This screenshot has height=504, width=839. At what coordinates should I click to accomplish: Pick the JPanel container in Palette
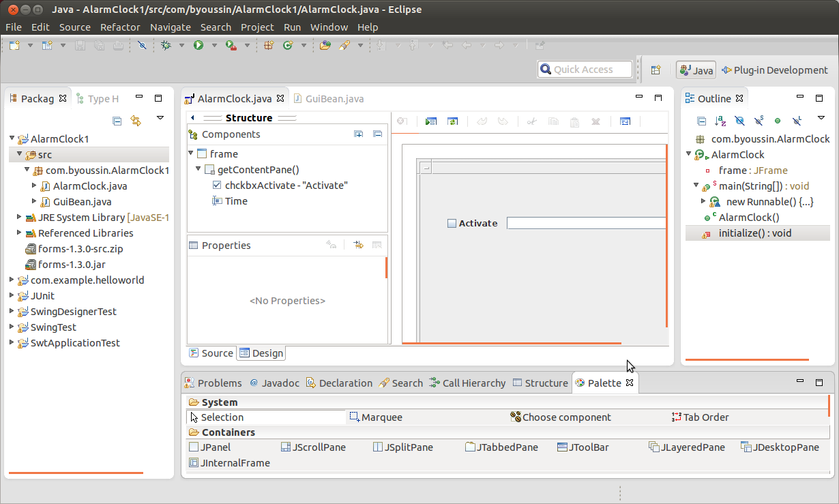coord(210,447)
